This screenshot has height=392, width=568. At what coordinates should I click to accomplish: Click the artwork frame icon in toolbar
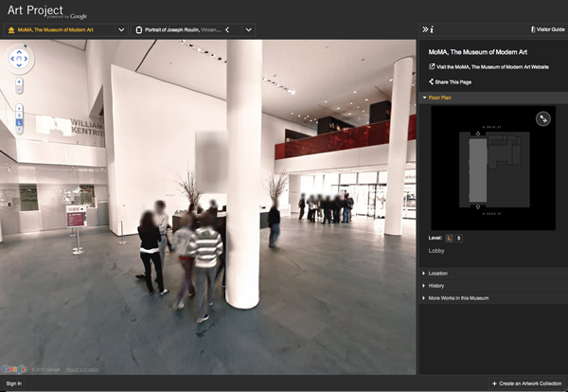[x=139, y=30]
